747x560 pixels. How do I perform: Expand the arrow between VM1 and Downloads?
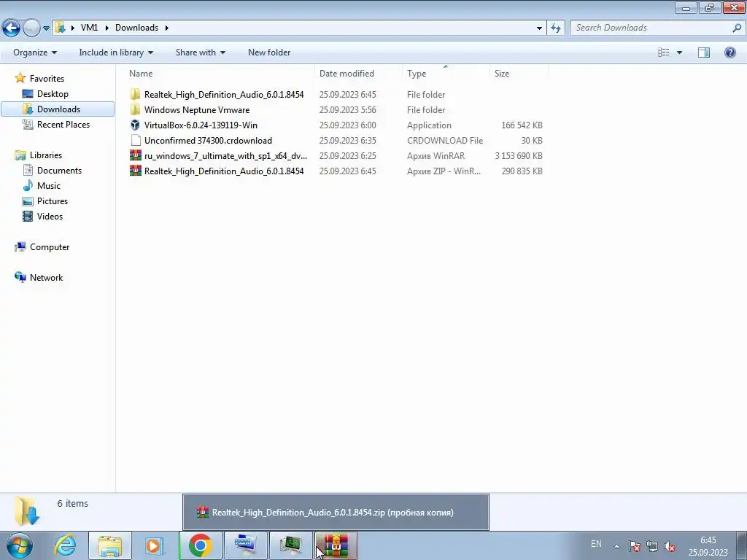[x=107, y=28]
